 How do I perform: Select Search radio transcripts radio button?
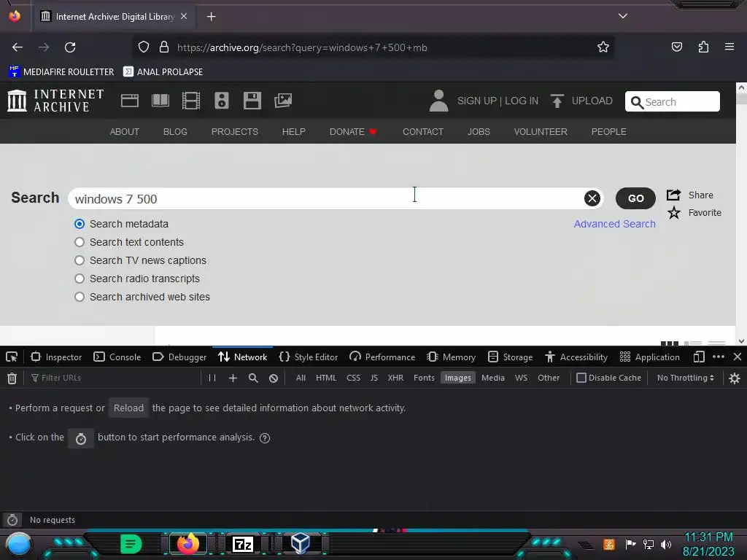(x=80, y=279)
